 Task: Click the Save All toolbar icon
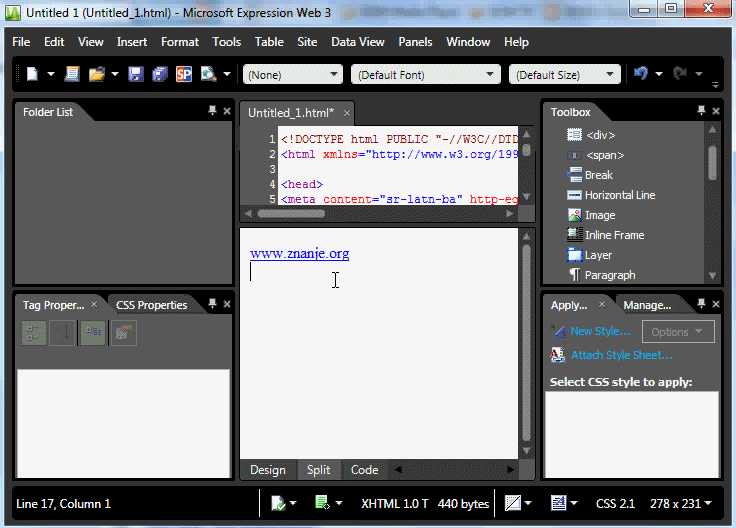[159, 74]
